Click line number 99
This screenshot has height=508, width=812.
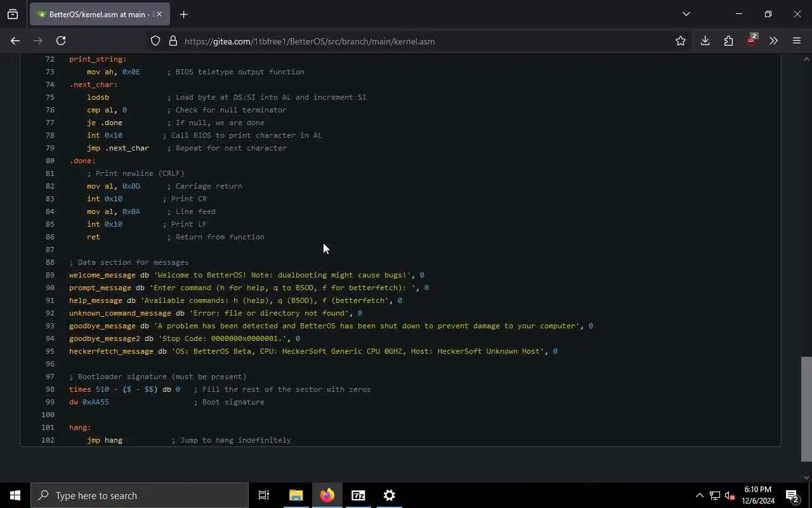[50, 402]
